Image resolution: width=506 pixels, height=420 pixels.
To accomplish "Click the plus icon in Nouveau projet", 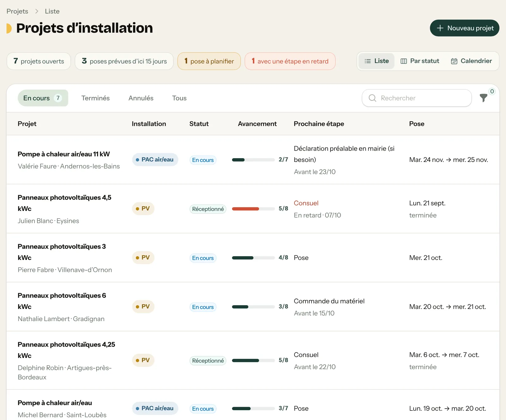I will pos(440,28).
